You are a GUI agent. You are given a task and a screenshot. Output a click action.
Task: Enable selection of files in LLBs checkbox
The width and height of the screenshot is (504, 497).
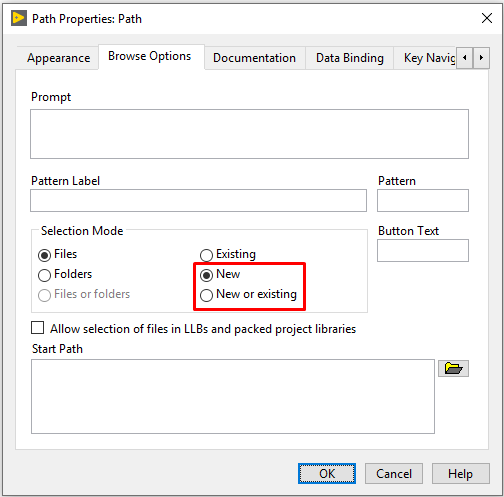coord(37,327)
